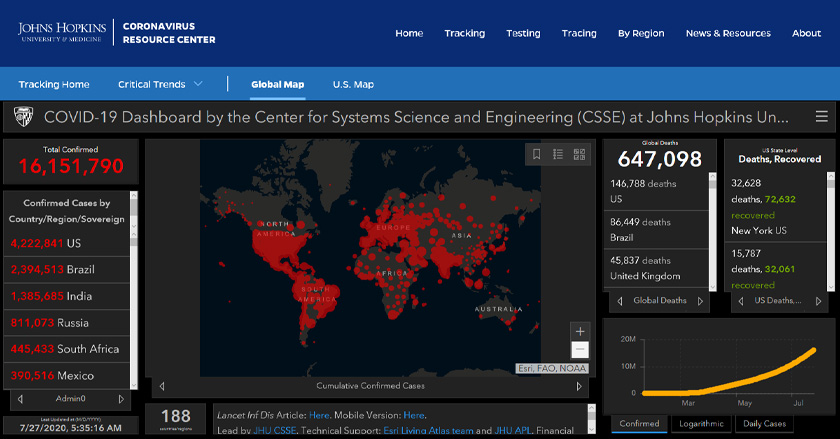
Task: Open the U.S. Map tab
Action: (353, 84)
